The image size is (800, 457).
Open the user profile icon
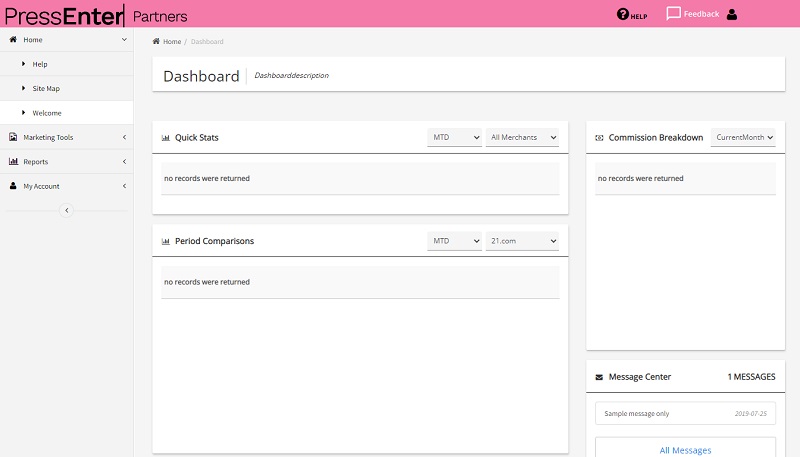(732, 14)
